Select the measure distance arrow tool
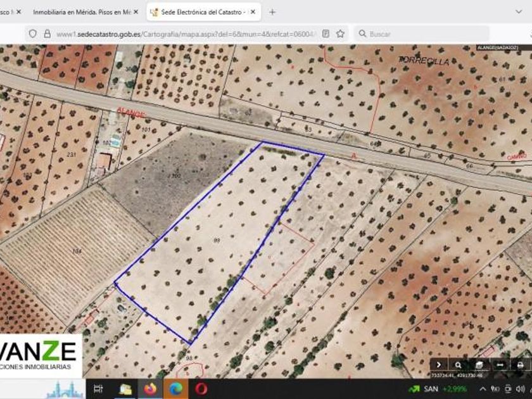 [500, 365]
